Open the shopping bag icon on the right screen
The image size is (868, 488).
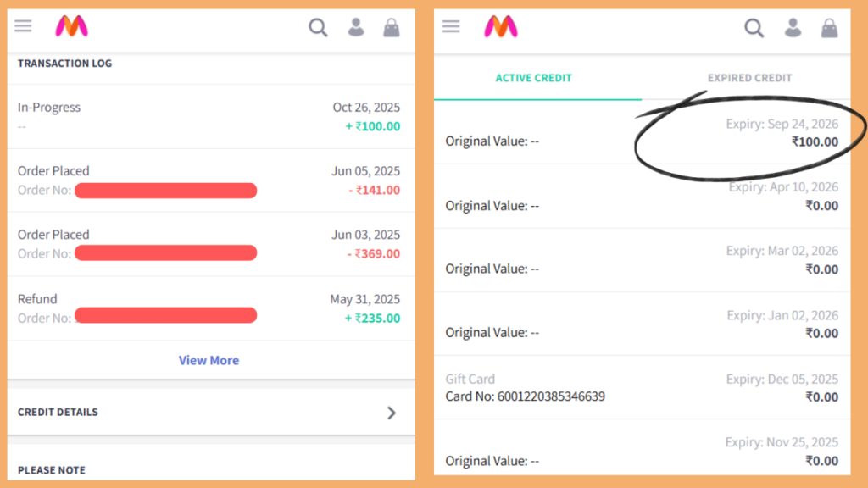click(828, 27)
